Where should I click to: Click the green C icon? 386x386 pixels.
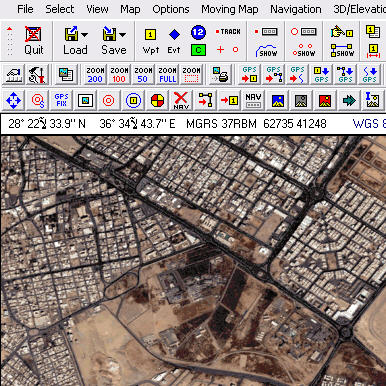point(198,50)
